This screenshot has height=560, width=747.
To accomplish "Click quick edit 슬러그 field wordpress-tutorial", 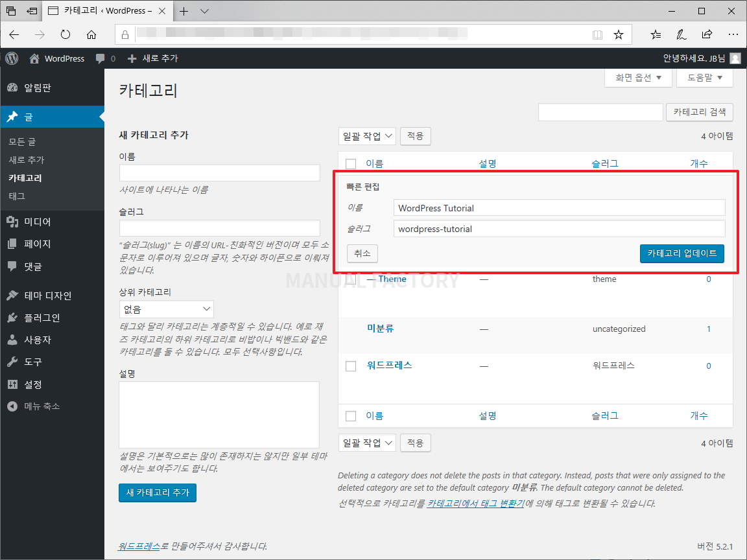I will click(x=560, y=229).
